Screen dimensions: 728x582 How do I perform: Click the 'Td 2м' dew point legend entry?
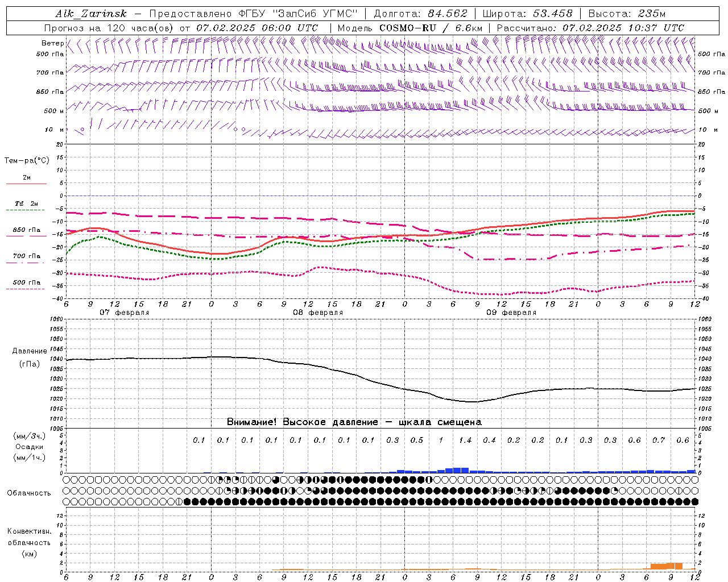(26, 203)
